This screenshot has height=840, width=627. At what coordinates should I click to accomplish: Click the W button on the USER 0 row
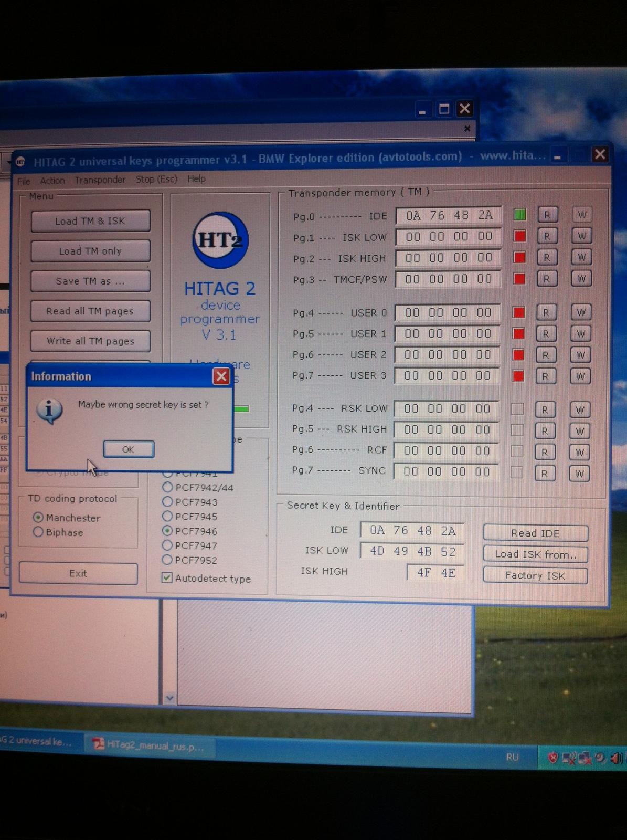(581, 313)
